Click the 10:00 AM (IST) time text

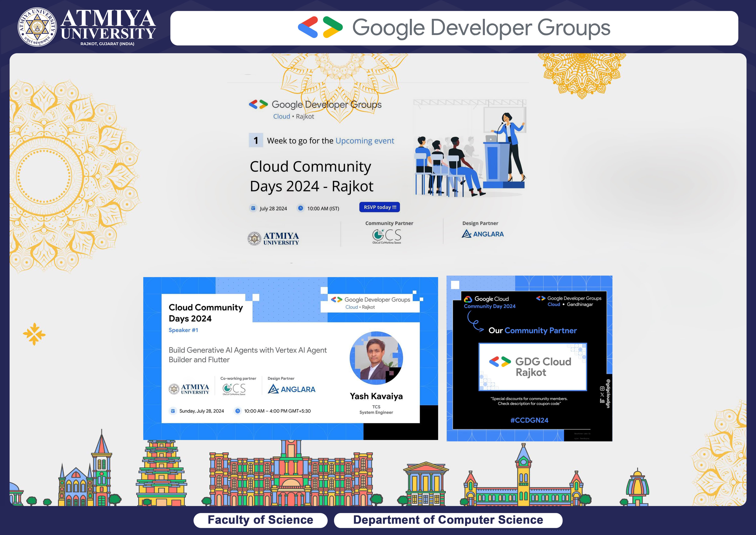point(323,208)
